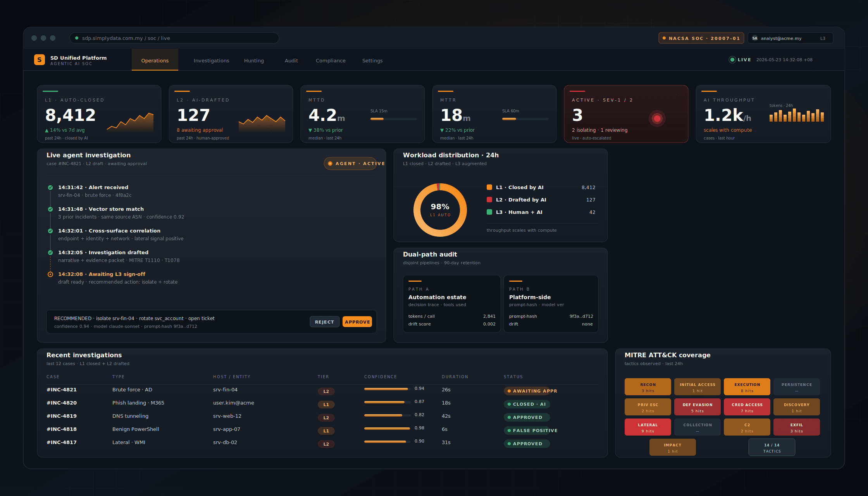Click the APPROVED status for #INC-4817
Image resolution: width=868 pixels, height=496 pixels.
pyautogui.click(x=527, y=444)
